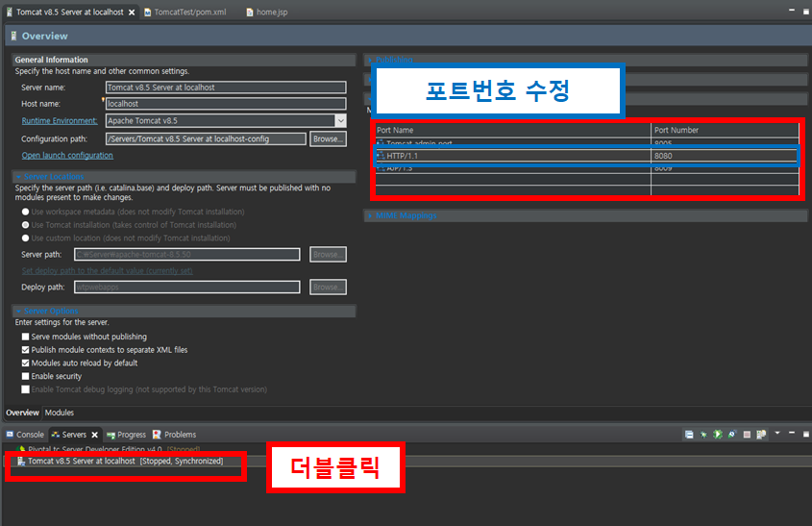Click the 8080 port number cell

coord(725,156)
